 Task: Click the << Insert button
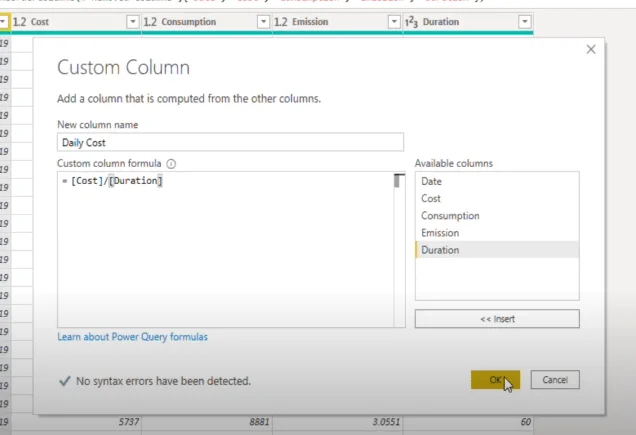(497, 319)
